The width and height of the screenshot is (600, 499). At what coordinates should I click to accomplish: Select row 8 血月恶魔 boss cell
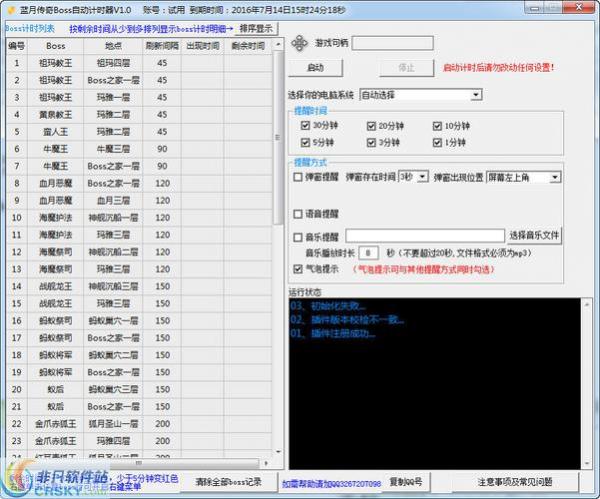click(55, 183)
